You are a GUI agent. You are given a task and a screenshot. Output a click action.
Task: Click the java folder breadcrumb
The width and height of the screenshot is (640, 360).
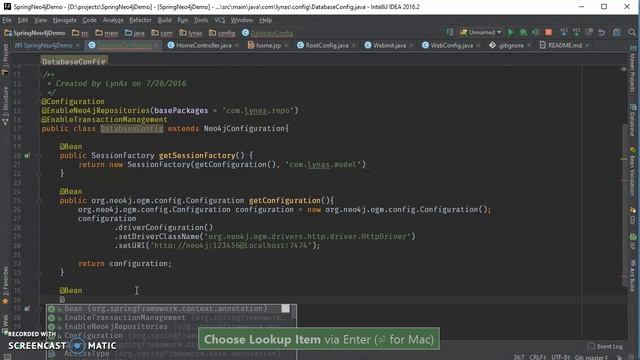click(x=135, y=33)
